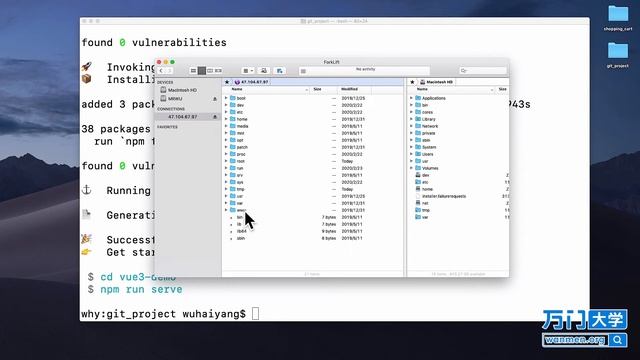Screen dimensions: 640x360
Task: Expand the media folder disclosure triangle
Action: pyautogui.click(x=226, y=126)
